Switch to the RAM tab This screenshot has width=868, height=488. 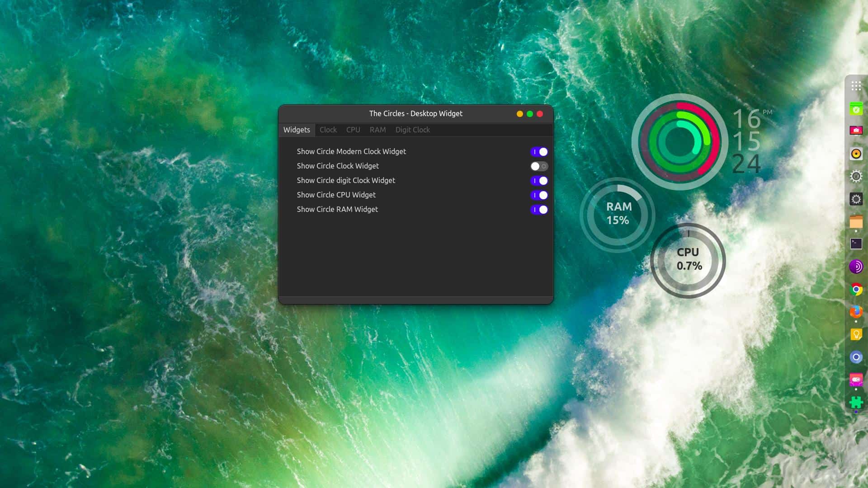pos(378,130)
